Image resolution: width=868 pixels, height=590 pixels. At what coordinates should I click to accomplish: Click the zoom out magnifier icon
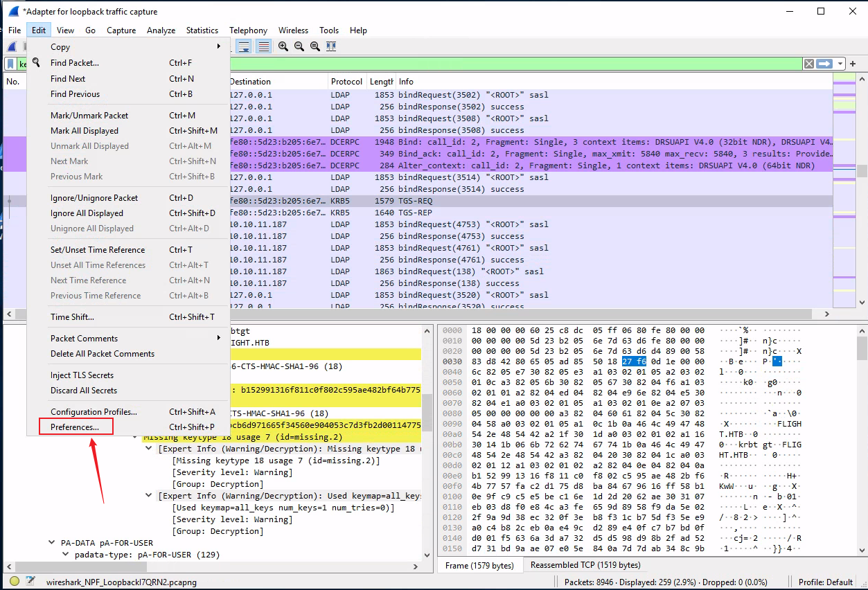tap(299, 46)
